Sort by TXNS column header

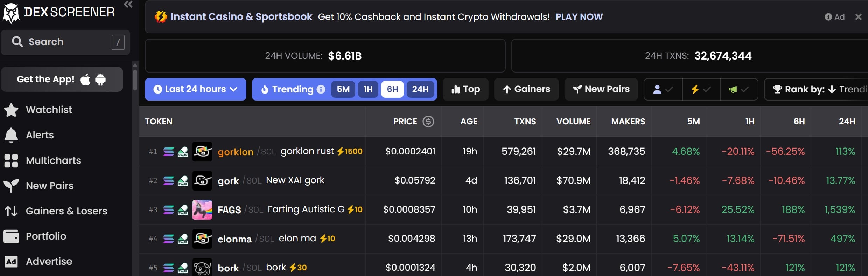click(525, 122)
